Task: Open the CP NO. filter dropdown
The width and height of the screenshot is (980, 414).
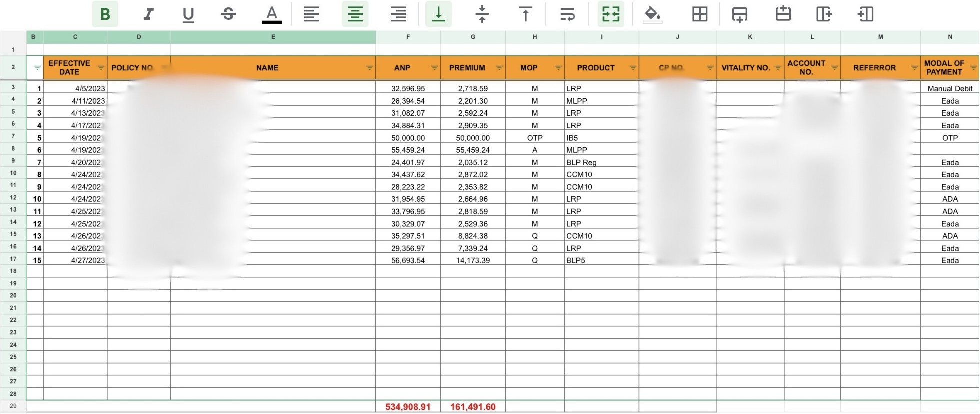Action: (x=710, y=68)
